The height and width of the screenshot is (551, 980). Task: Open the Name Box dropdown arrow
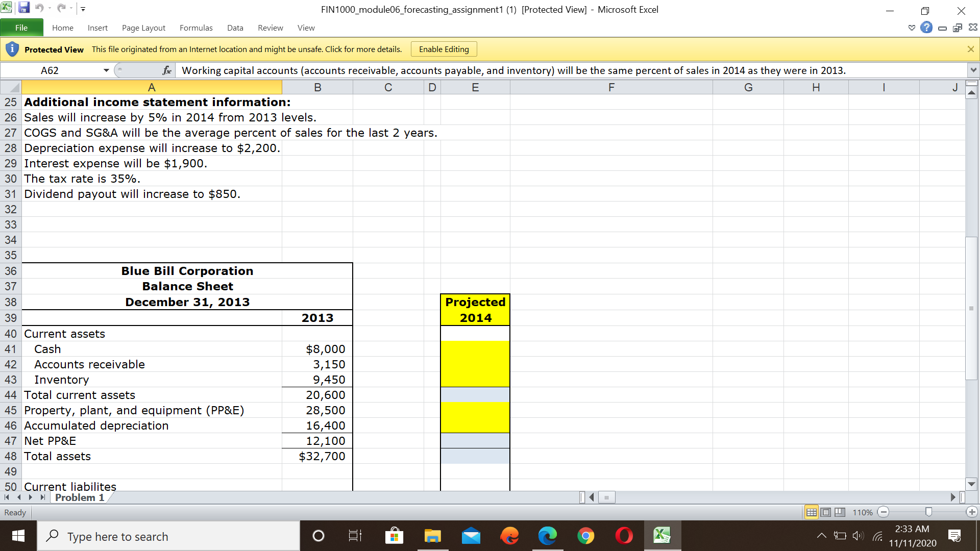[x=106, y=70]
